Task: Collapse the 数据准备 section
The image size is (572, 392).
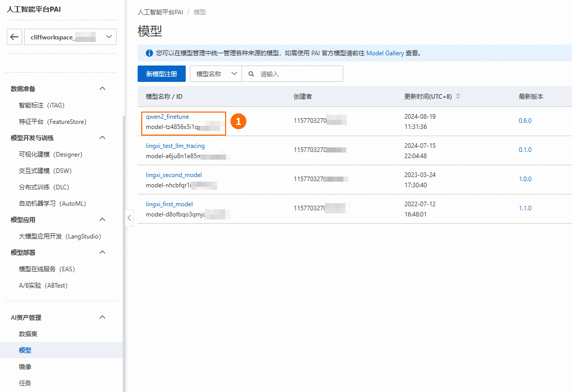Action: [102, 89]
